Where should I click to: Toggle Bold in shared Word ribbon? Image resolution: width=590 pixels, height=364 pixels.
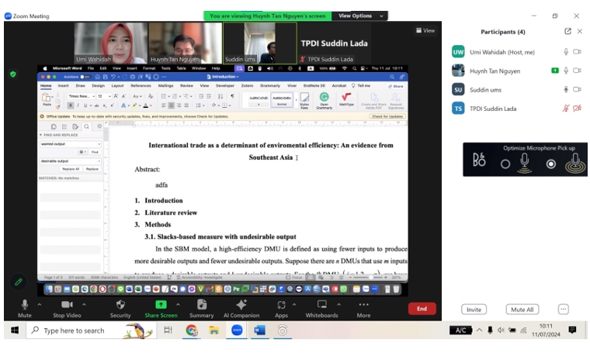[x=71, y=106]
